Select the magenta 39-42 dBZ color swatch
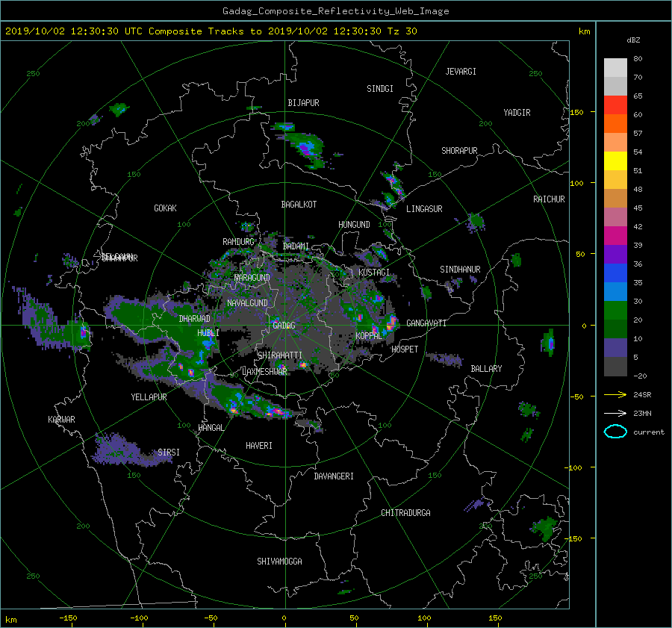Viewport: 672px width, 628px height. tap(615, 235)
